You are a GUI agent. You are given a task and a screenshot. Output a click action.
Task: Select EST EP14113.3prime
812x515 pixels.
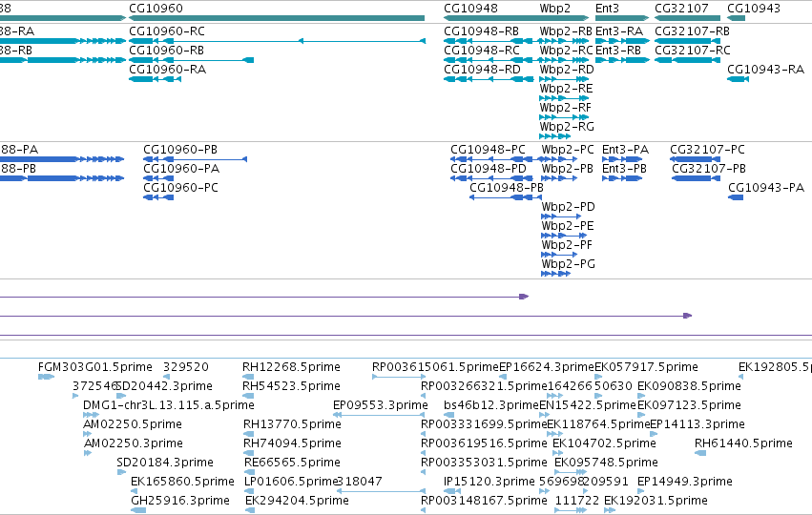tap(697, 424)
